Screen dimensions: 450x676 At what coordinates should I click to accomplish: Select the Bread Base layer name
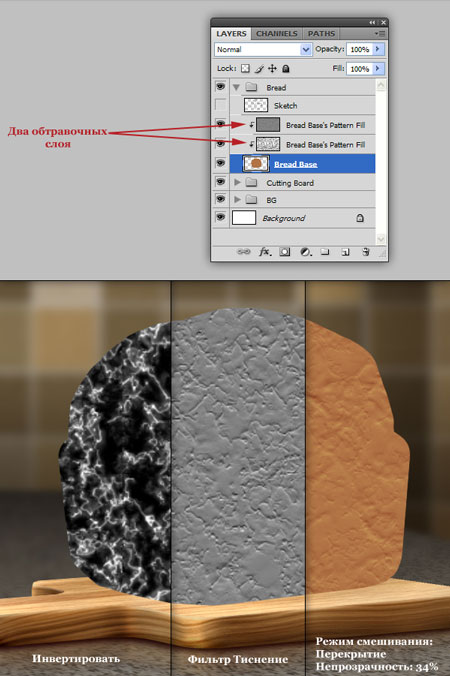(x=296, y=164)
